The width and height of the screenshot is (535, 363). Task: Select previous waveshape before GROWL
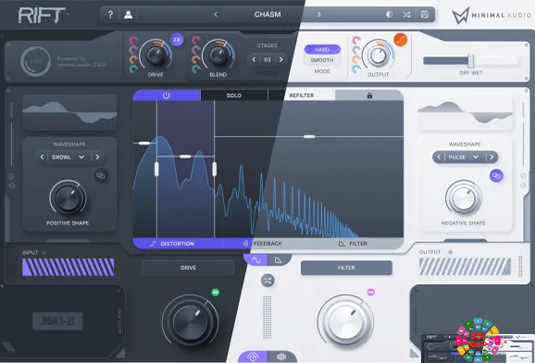[42, 157]
